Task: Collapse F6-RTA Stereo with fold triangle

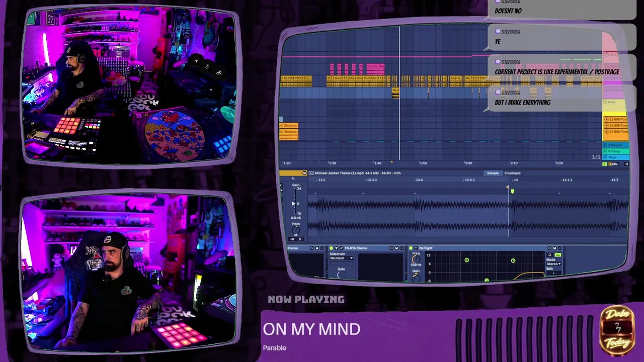Action: 336,248
